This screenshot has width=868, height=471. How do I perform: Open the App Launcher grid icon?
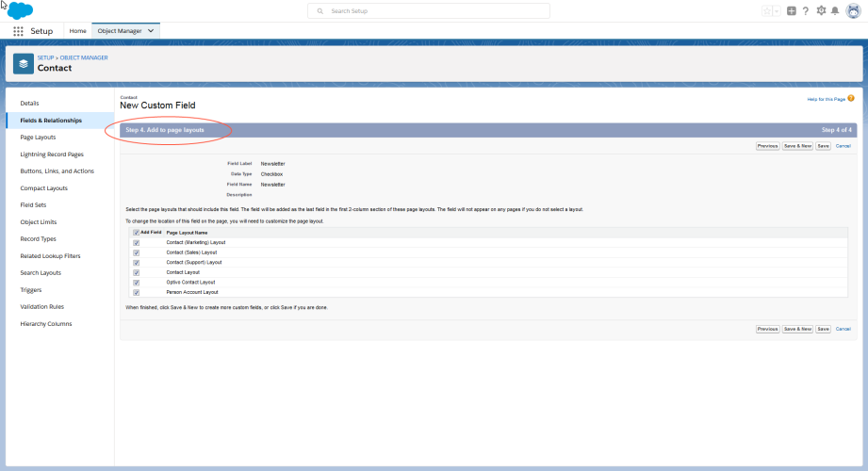pos(18,31)
